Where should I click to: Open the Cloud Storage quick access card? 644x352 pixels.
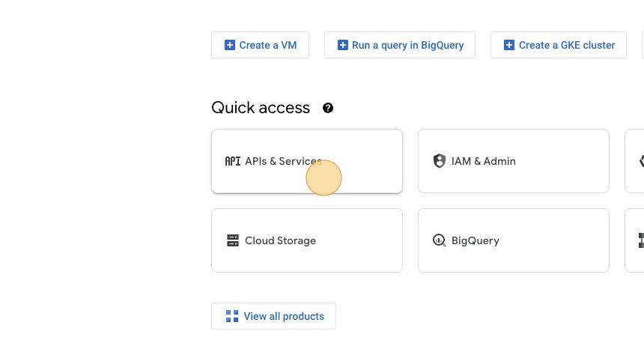tap(307, 240)
